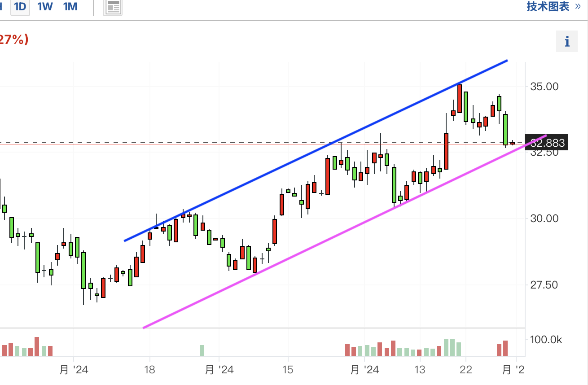Screen dimensions: 588x385
Task: Switch to the 1W timeframe
Action: (45, 7)
